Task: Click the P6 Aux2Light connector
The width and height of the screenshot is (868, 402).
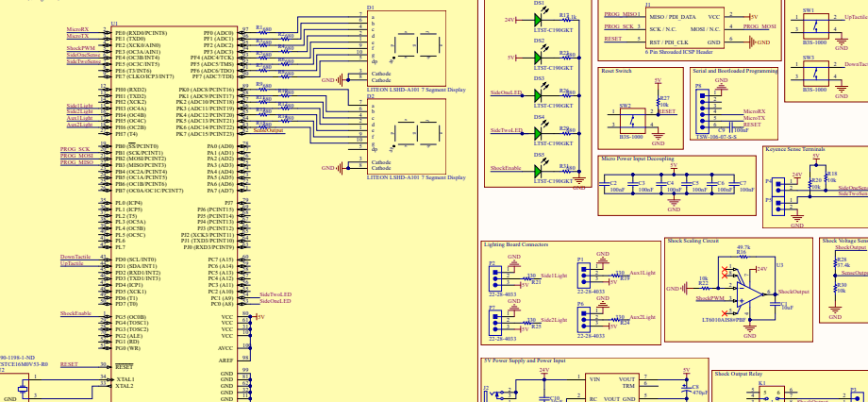Action: click(x=586, y=318)
